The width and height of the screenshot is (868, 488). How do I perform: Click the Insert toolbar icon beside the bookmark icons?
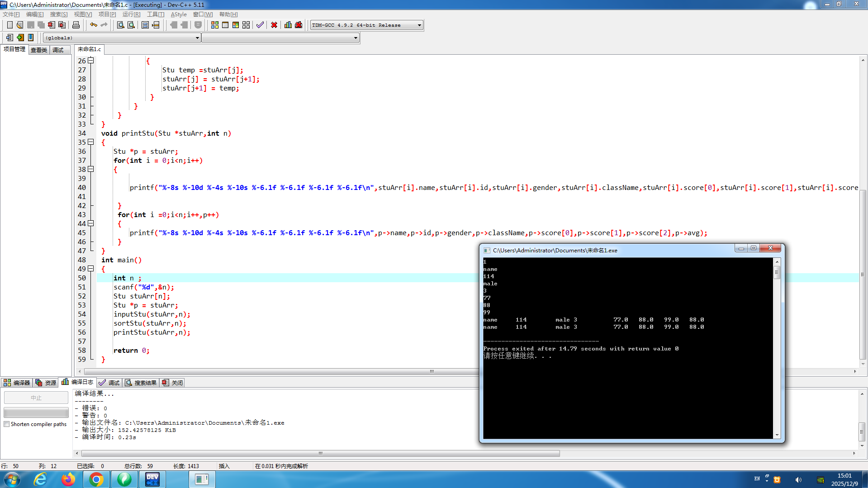(9, 38)
